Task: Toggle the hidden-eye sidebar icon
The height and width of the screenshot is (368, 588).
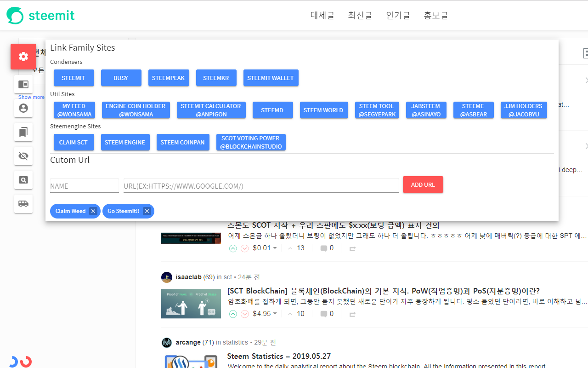Action: (x=23, y=156)
